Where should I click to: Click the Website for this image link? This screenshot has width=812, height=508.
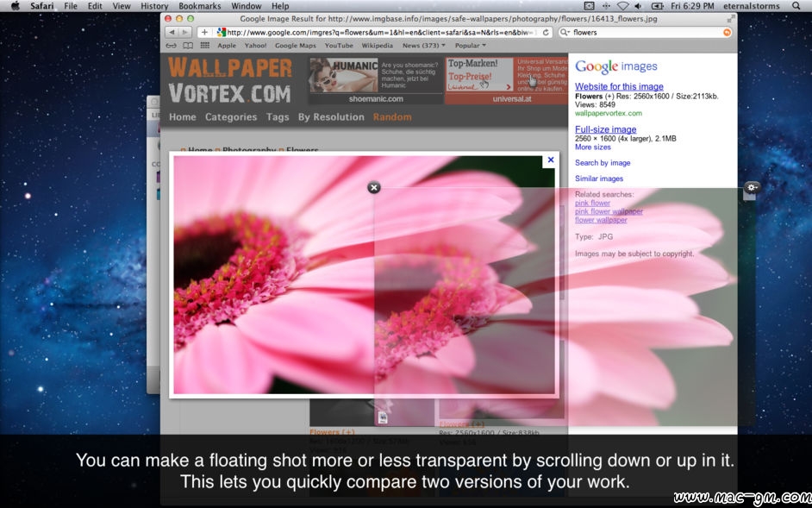click(x=619, y=86)
